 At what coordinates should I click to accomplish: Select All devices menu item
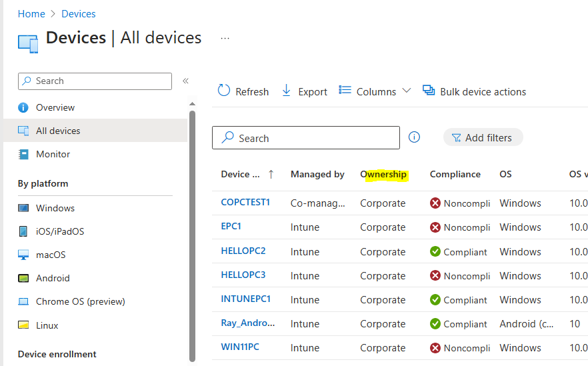pos(95,131)
